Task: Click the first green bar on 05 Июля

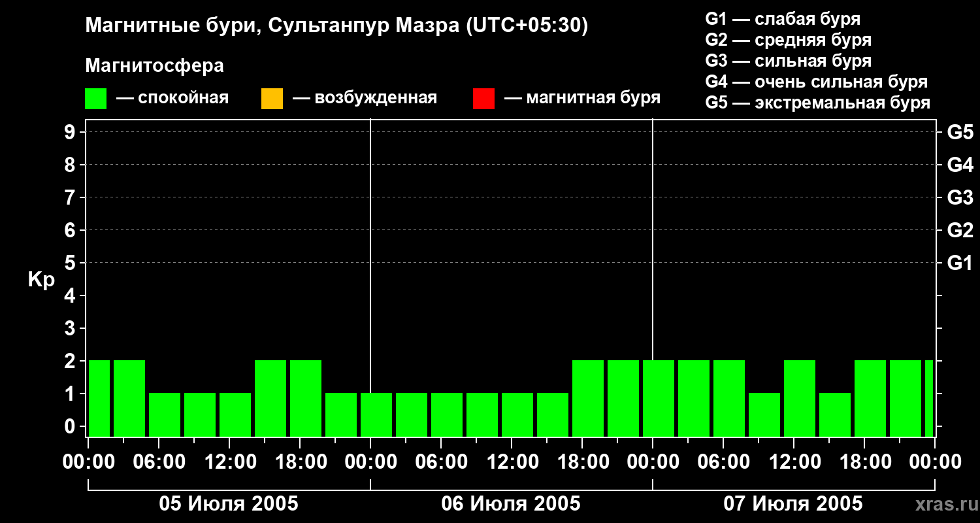Action: pyautogui.click(x=99, y=398)
